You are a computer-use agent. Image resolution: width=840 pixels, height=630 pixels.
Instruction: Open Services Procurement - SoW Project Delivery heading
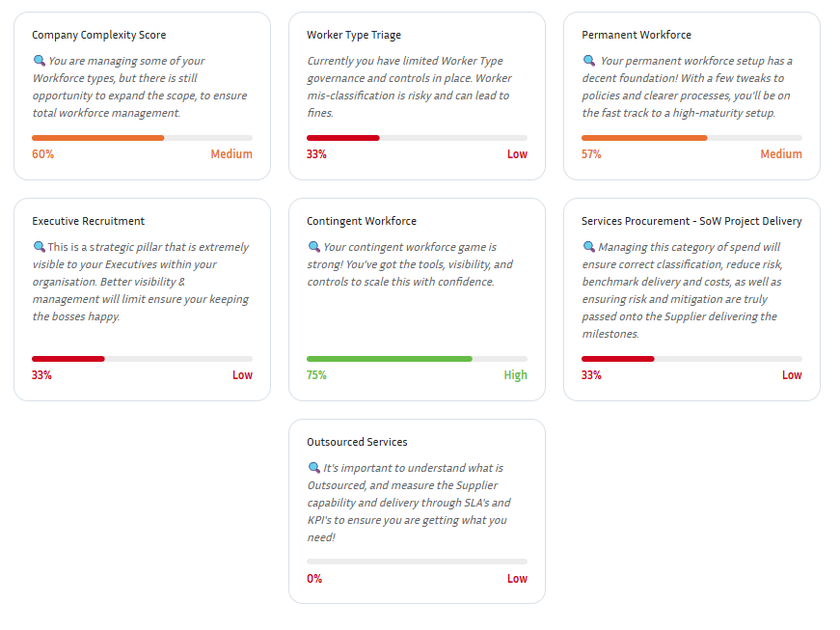coord(691,221)
